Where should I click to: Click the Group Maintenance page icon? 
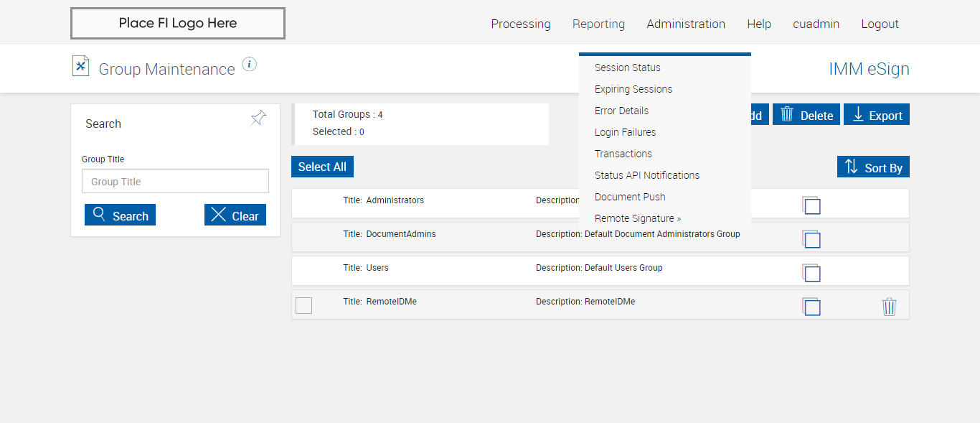point(80,66)
